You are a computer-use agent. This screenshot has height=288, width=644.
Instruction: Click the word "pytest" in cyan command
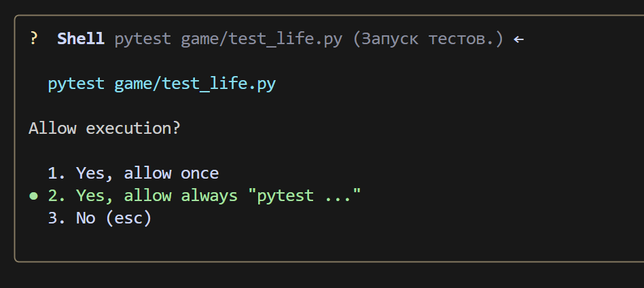pyautogui.click(x=76, y=84)
